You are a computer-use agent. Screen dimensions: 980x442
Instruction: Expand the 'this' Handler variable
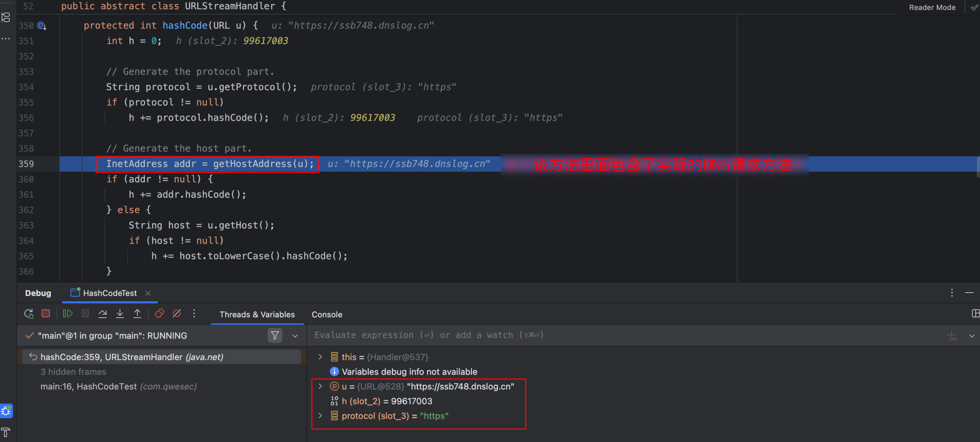click(x=320, y=357)
